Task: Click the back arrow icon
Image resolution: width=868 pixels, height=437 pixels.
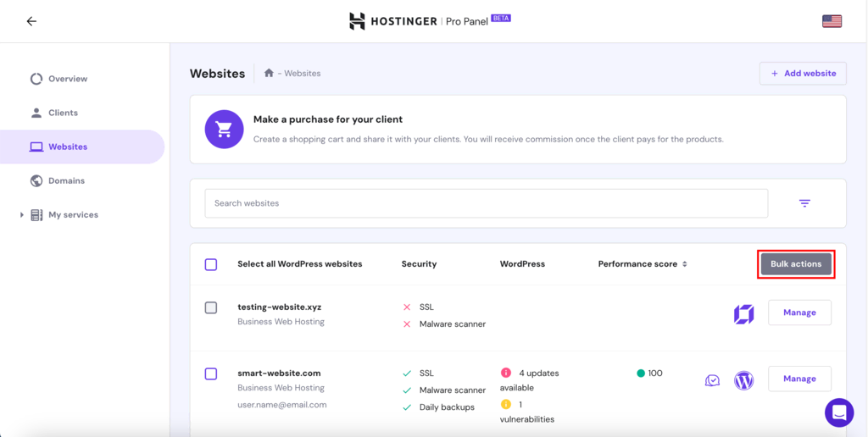Action: coord(31,21)
